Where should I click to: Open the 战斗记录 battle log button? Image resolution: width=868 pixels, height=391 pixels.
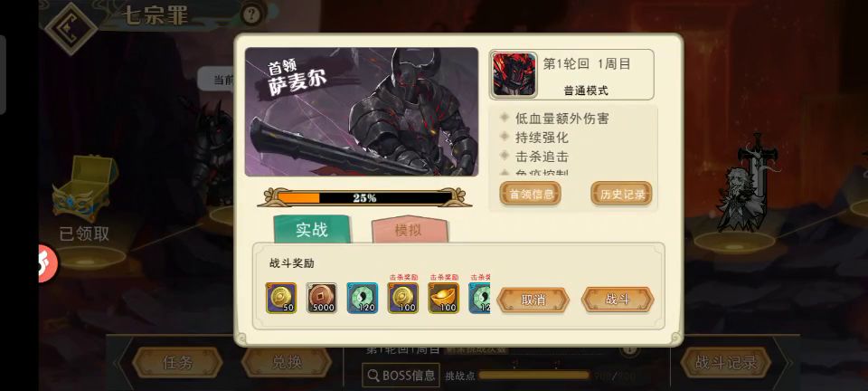coord(726,363)
